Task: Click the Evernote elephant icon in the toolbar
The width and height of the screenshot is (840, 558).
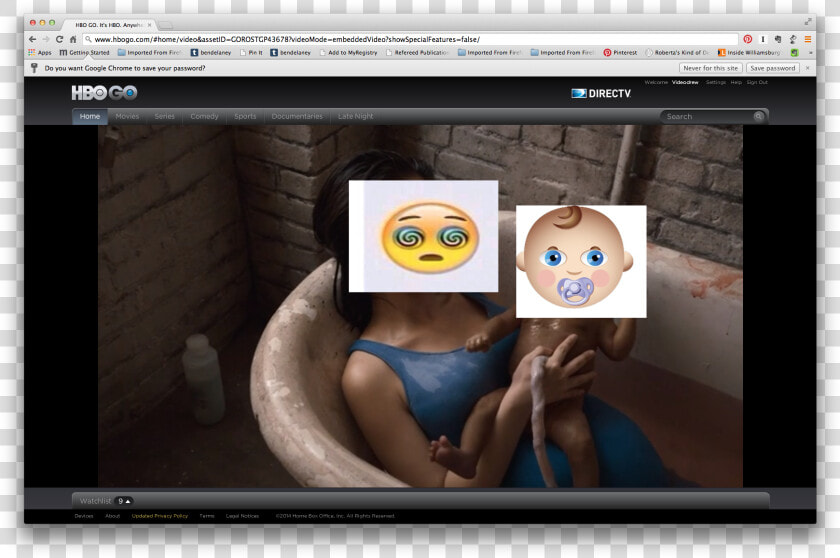Action: click(x=778, y=39)
